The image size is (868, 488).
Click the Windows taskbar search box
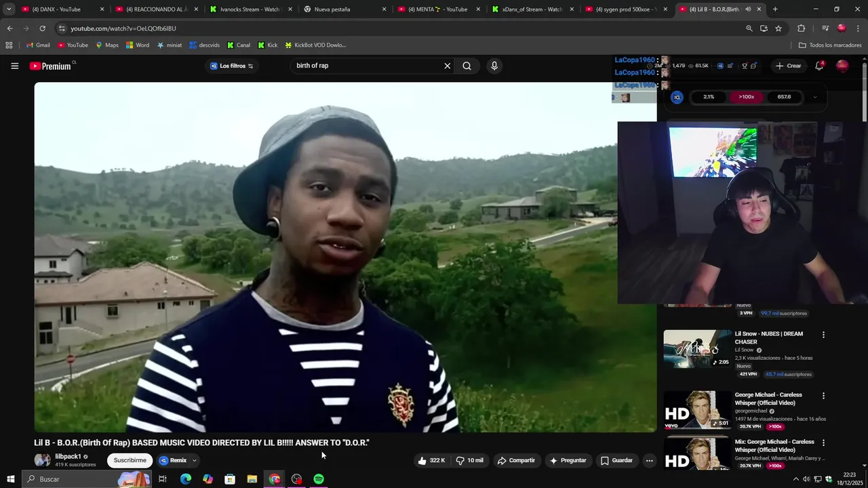[x=87, y=479]
